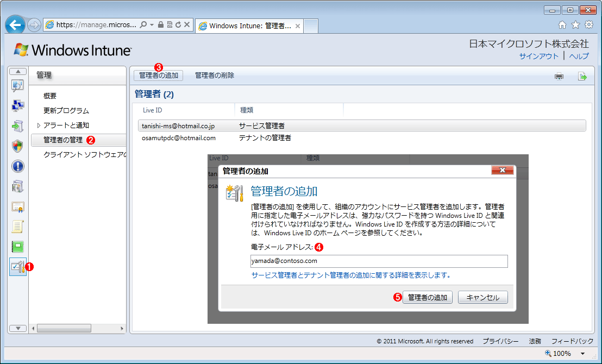The height and width of the screenshot is (364, 602).
Task: Select the osamutpdc@hotmail.com row
Action: tap(362, 138)
